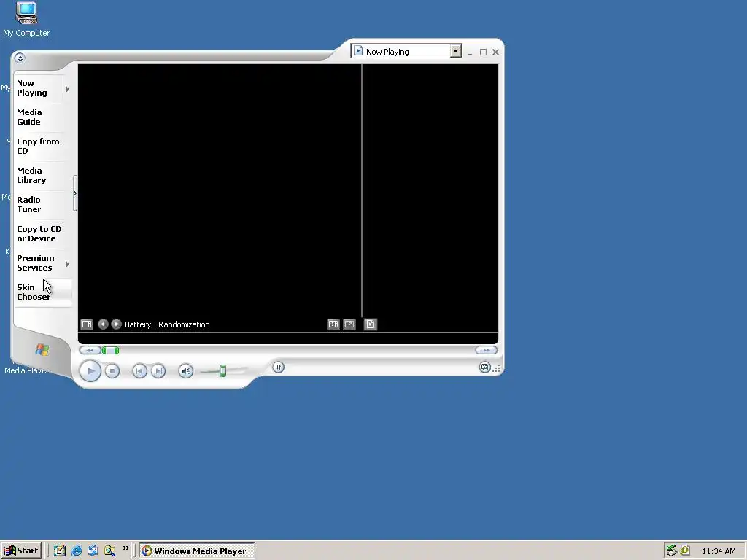Click the Show Desktop quick launch icon

coord(60,551)
